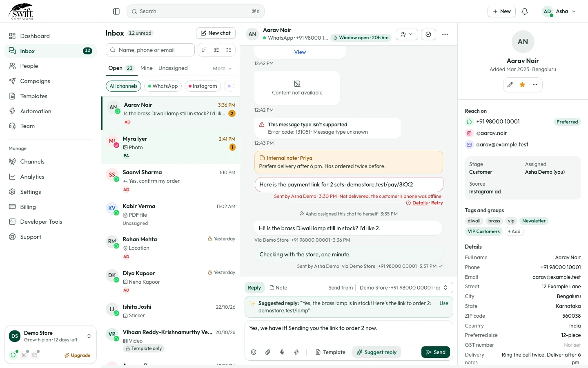Open the New dropdown button

[x=501, y=11]
